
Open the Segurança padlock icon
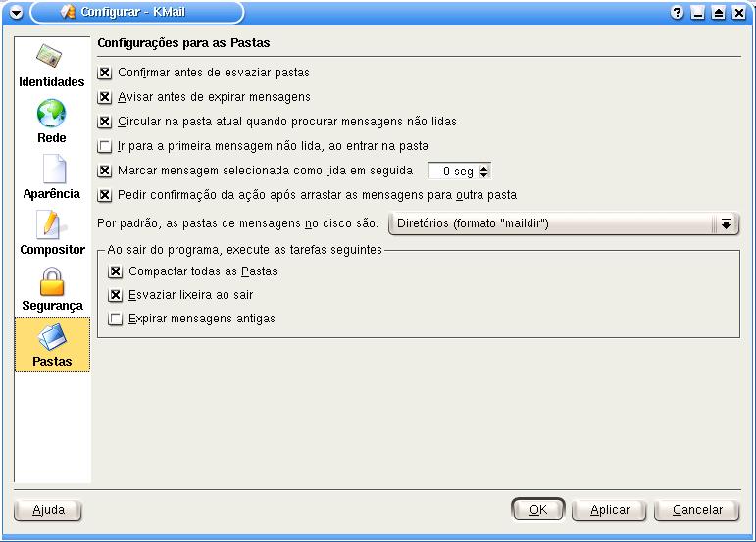click(51, 281)
